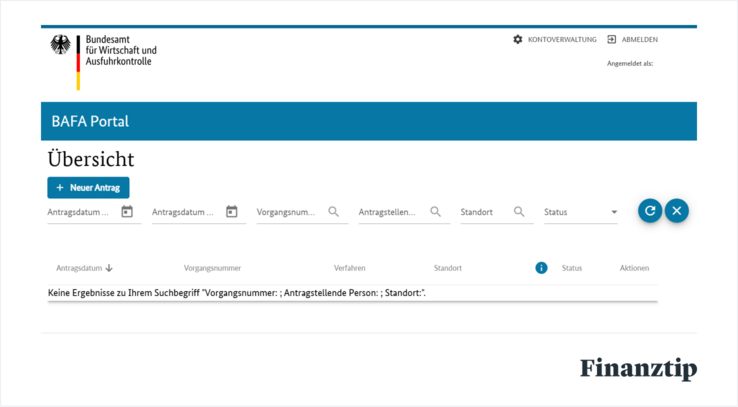Click the plus icon in Neuer Antrag
This screenshot has width=738, height=407.
(x=60, y=188)
